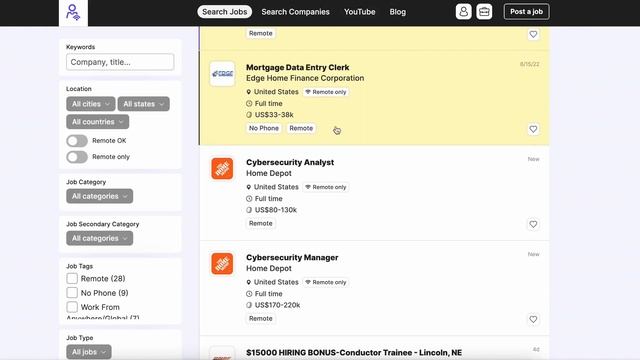Open the user profile icon
Image resolution: width=640 pixels, height=360 pixels.
[463, 12]
